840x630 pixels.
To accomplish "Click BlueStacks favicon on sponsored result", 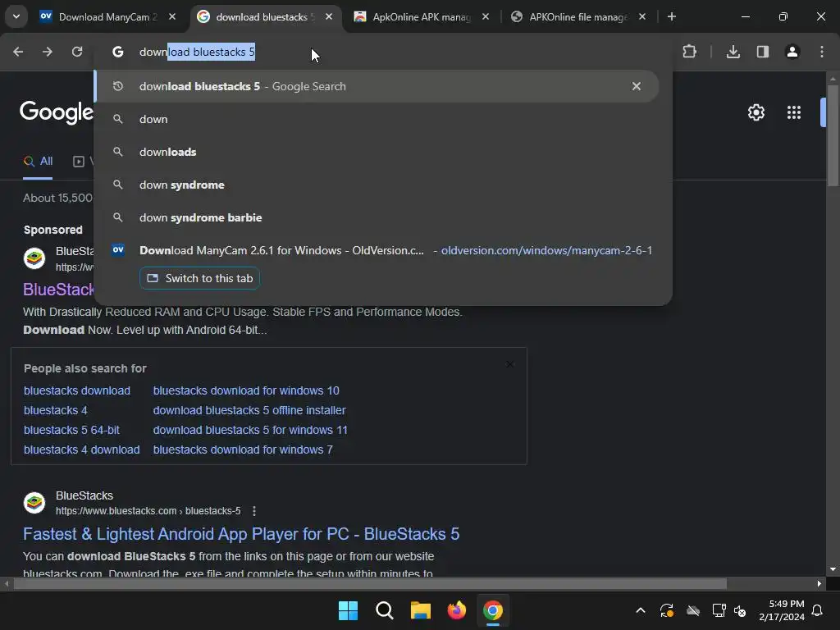I will click(x=34, y=258).
